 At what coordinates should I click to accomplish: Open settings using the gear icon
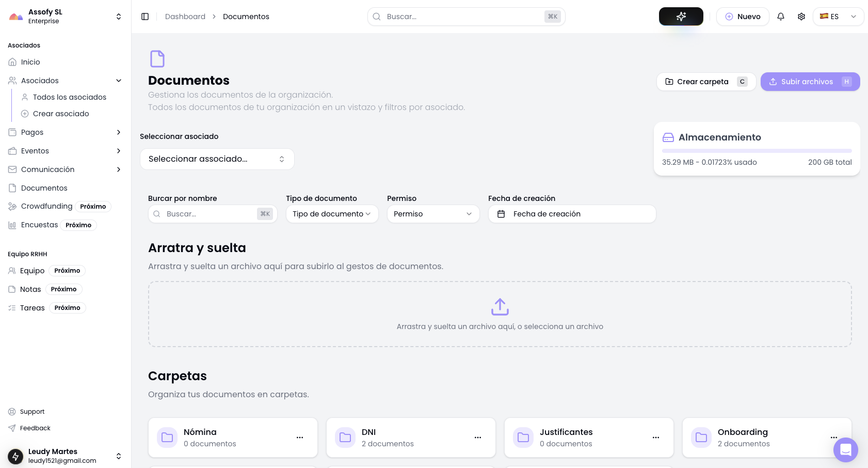coord(801,16)
